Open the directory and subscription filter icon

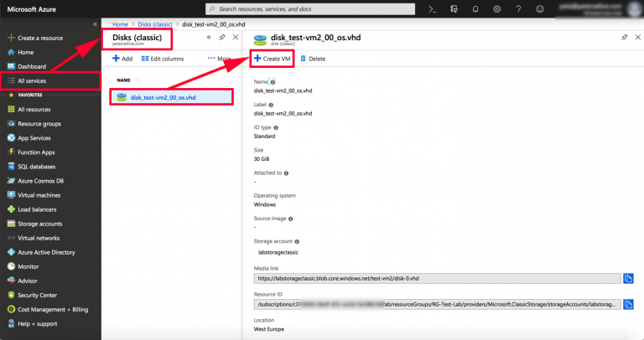click(454, 9)
